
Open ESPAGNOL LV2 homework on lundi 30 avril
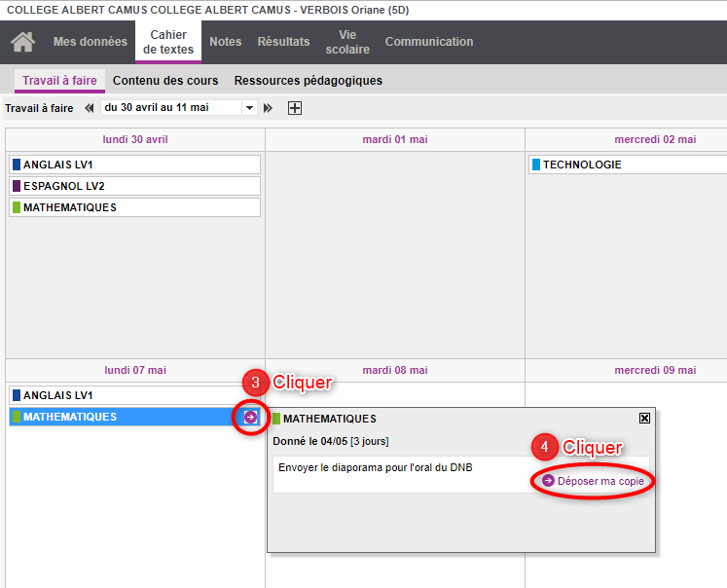click(134, 186)
